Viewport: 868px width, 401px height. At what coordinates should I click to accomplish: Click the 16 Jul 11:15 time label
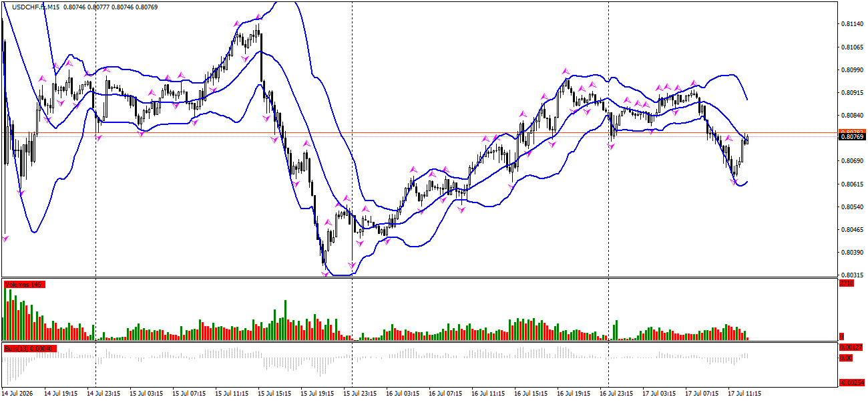tap(487, 394)
